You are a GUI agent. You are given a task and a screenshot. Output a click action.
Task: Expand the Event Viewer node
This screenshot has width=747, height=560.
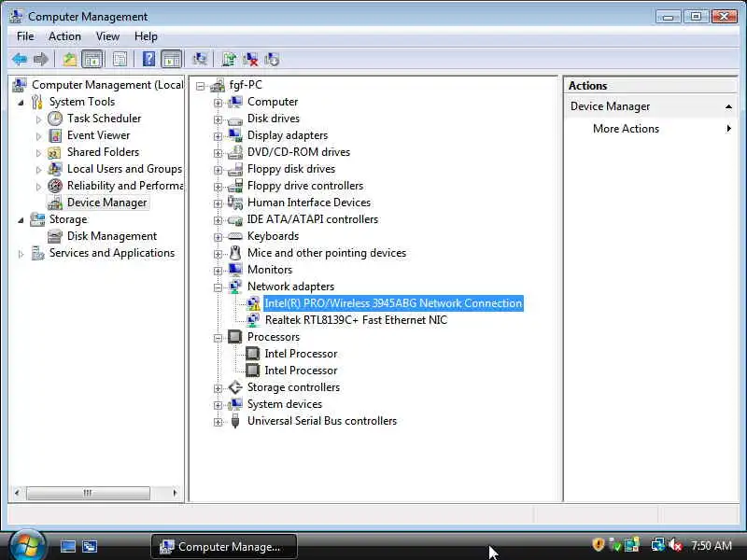pyautogui.click(x=38, y=136)
